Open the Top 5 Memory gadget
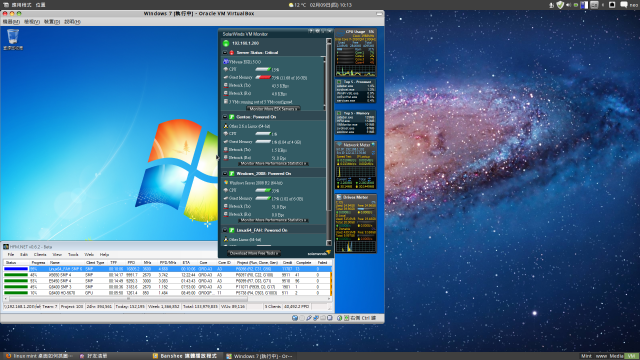 coord(356,122)
